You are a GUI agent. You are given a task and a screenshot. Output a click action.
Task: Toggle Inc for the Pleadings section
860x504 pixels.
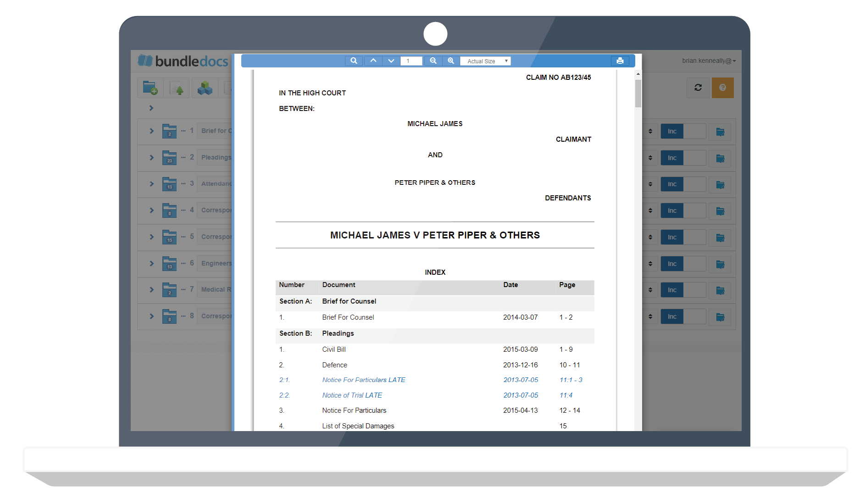[671, 158]
